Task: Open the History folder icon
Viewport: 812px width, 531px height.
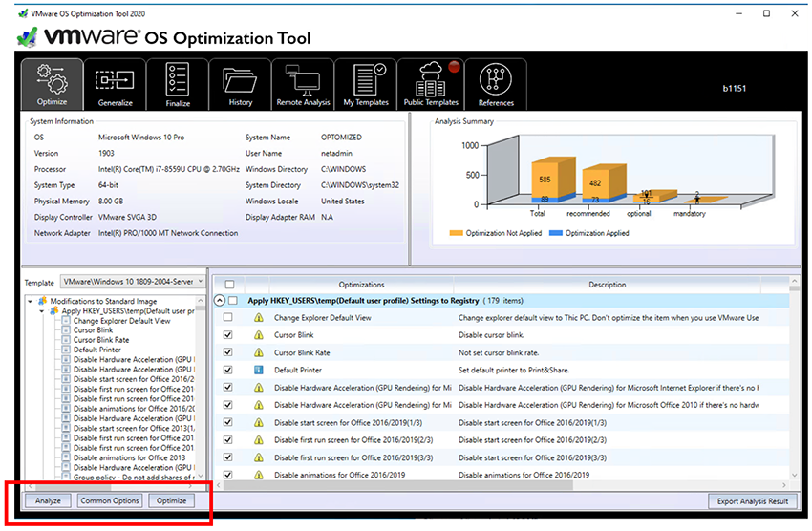Action: pyautogui.click(x=240, y=79)
